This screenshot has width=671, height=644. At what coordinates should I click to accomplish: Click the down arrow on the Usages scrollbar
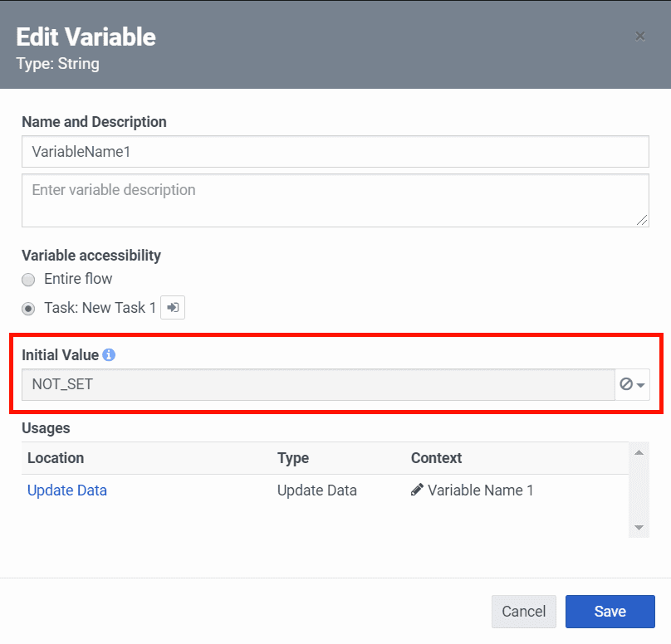pos(639,526)
